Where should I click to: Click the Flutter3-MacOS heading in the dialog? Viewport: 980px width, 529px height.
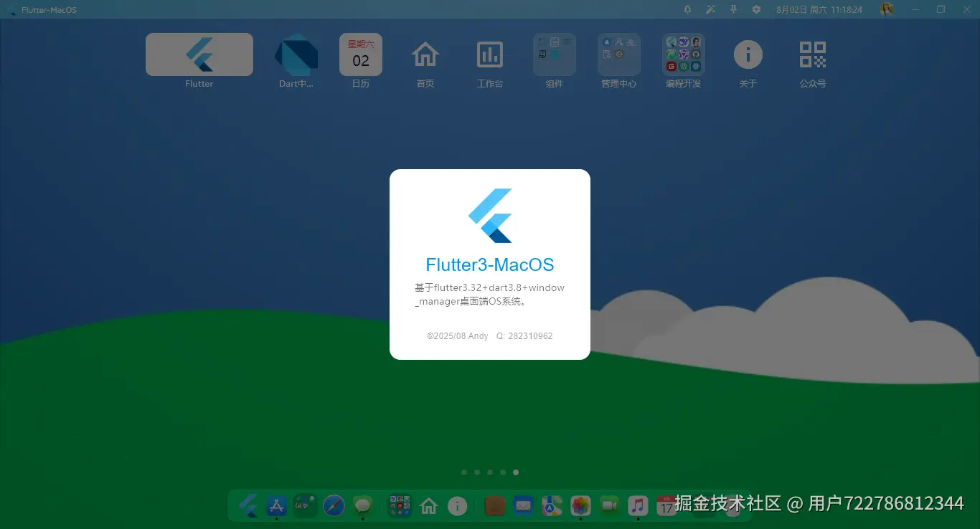tap(490, 264)
